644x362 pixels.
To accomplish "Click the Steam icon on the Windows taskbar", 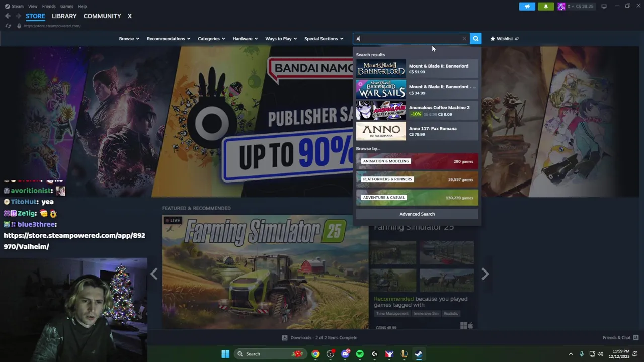I will (x=419, y=354).
